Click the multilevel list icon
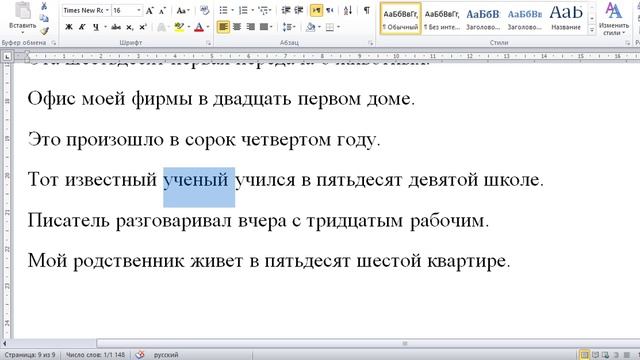 (x=264, y=11)
